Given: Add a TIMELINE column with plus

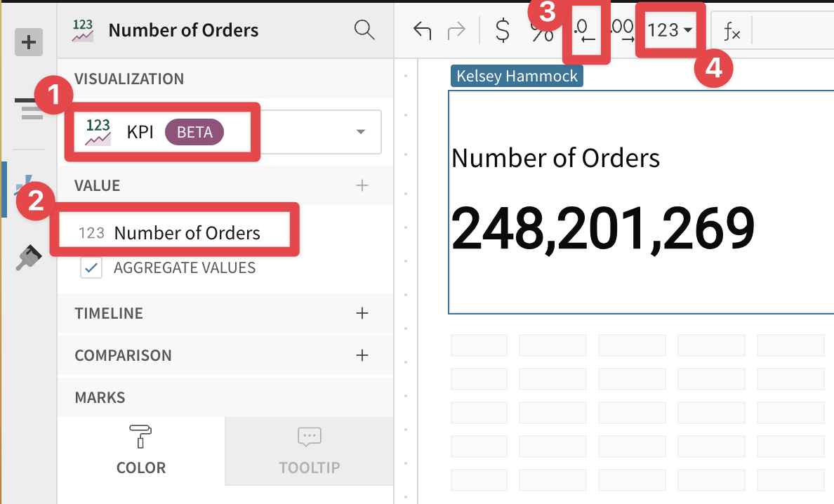Looking at the screenshot, I should pos(362,313).
